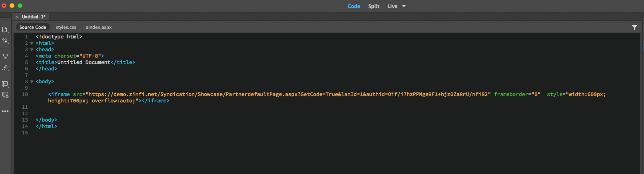Open the three-dot Customize Toolbar menu
The height and width of the screenshot is (174, 644).
tap(5, 111)
